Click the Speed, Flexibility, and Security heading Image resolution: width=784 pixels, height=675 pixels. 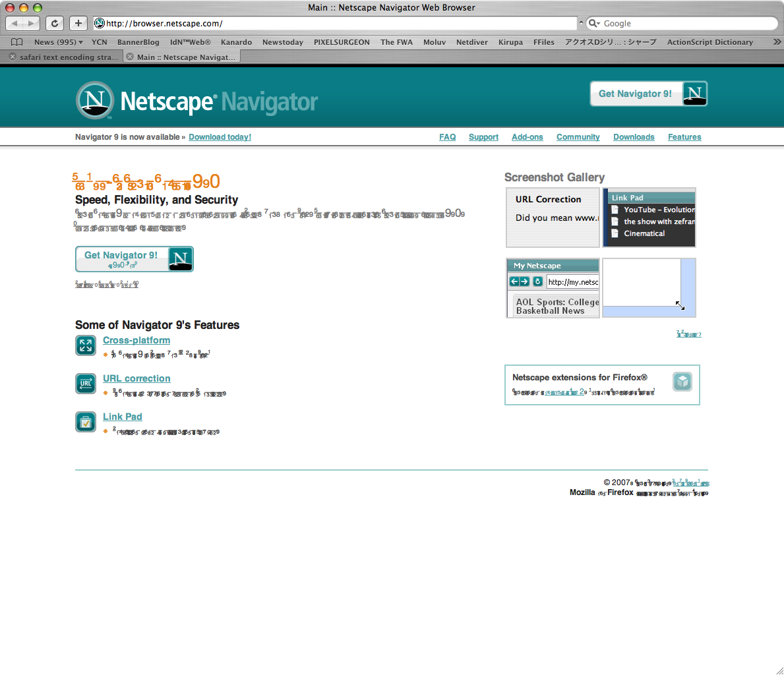[156, 200]
